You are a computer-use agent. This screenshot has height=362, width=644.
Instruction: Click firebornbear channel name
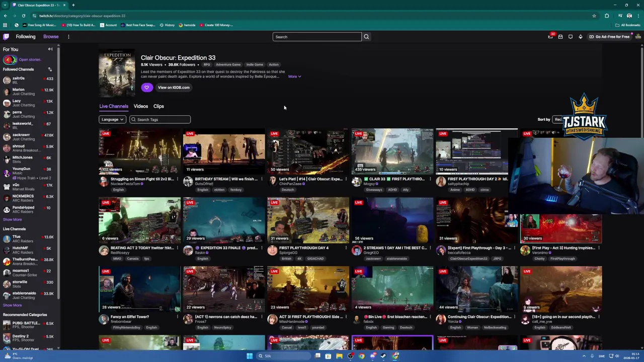121,322
